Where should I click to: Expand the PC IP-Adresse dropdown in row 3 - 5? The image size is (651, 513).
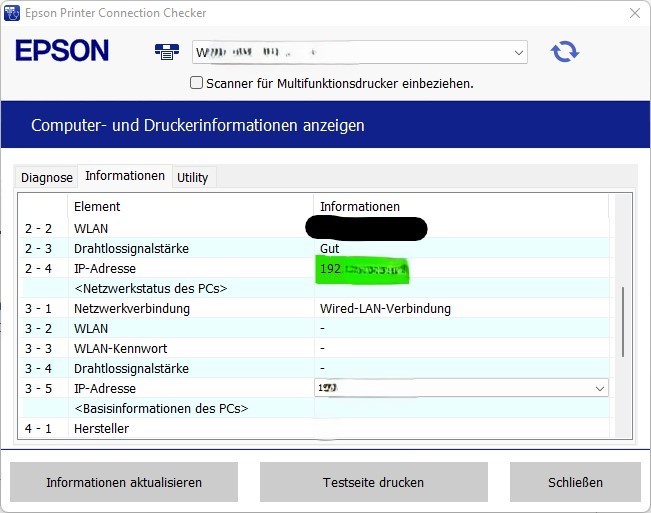point(461,388)
